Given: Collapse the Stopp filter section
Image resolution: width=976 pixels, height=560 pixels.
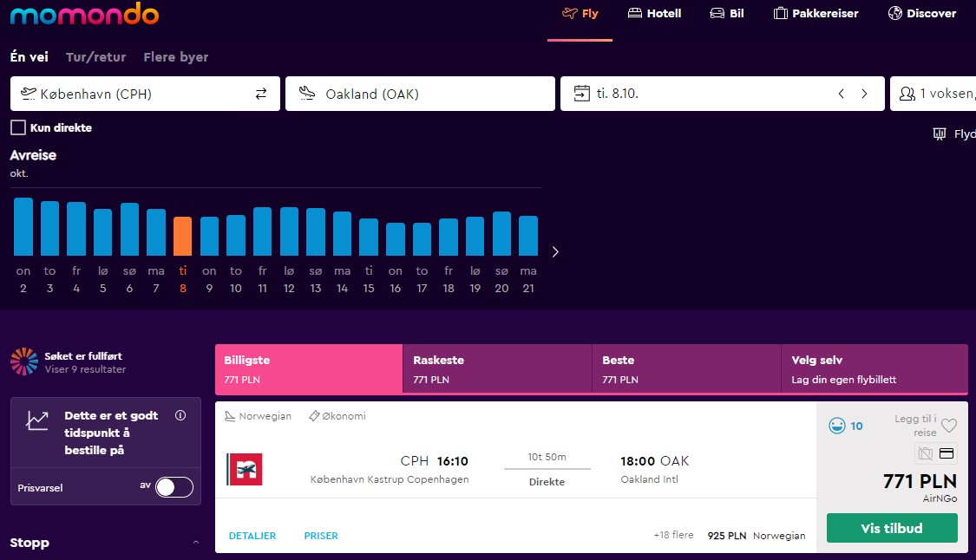Looking at the screenshot, I should [x=196, y=543].
